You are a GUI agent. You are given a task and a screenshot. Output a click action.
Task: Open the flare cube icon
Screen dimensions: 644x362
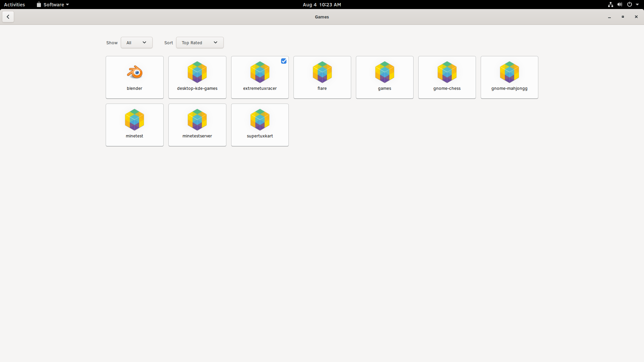[322, 72]
